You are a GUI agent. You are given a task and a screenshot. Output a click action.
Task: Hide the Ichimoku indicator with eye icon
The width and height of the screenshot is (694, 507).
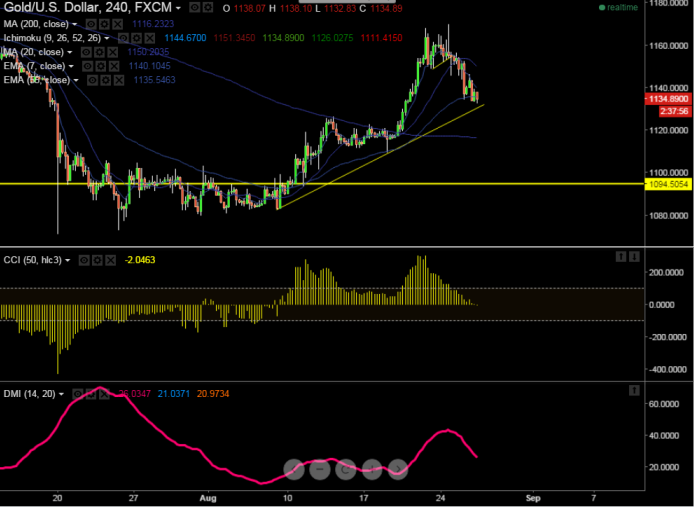pos(123,38)
